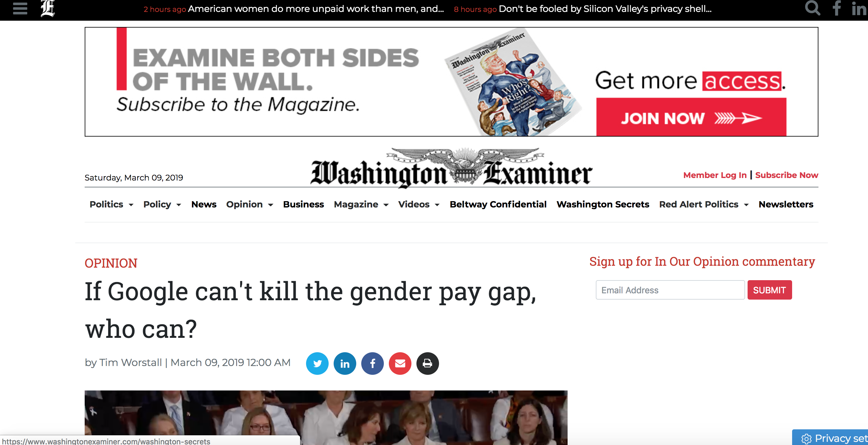This screenshot has height=445, width=868.
Task: Click the Facebook icon in top bar
Action: pyautogui.click(x=837, y=8)
